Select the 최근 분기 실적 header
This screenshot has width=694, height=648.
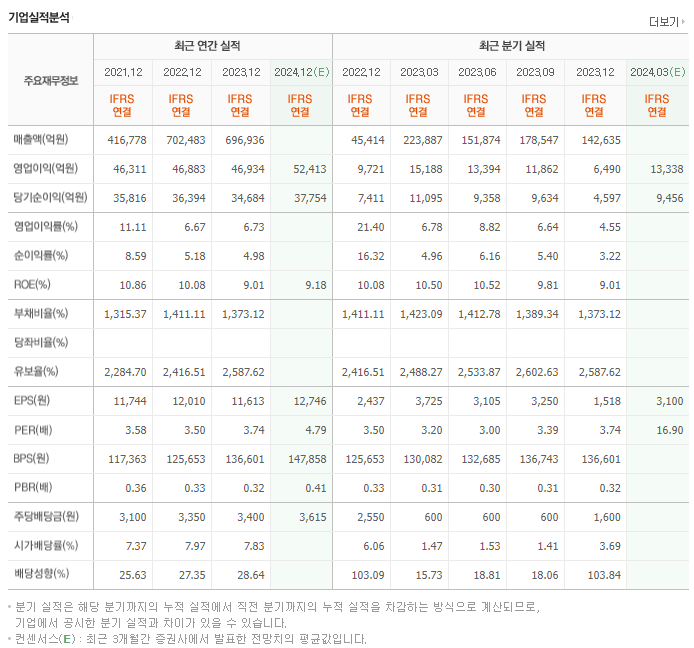[x=512, y=46]
